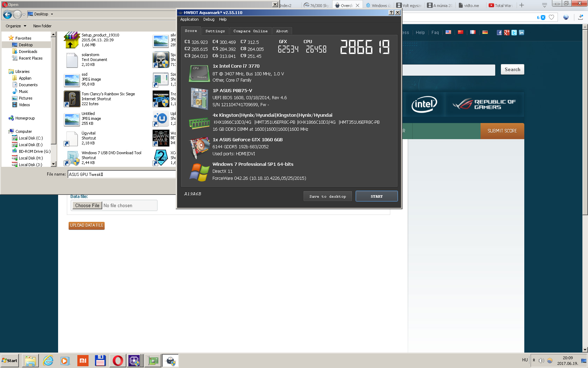Image resolution: width=588 pixels, height=368 pixels.
Task: Select the Untitled JPEG image thumbnail
Action: pyautogui.click(x=72, y=120)
